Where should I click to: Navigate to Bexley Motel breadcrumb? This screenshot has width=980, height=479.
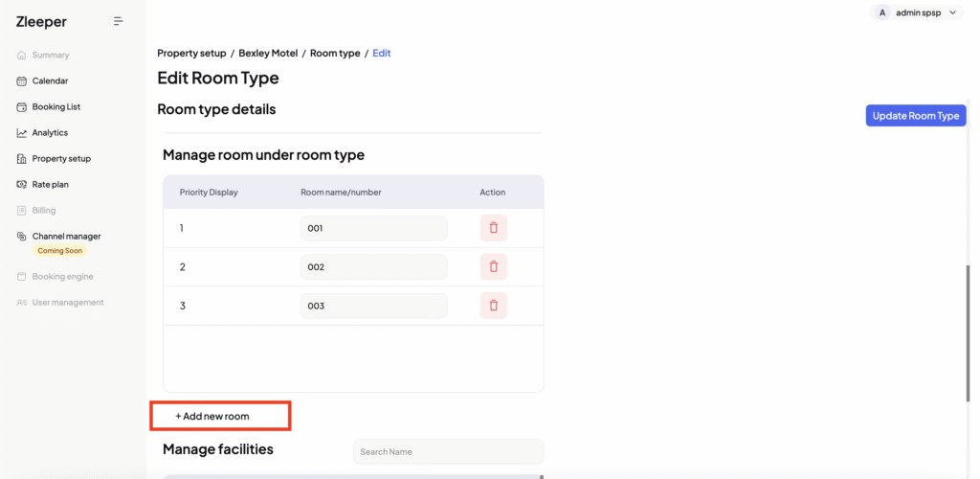point(268,54)
